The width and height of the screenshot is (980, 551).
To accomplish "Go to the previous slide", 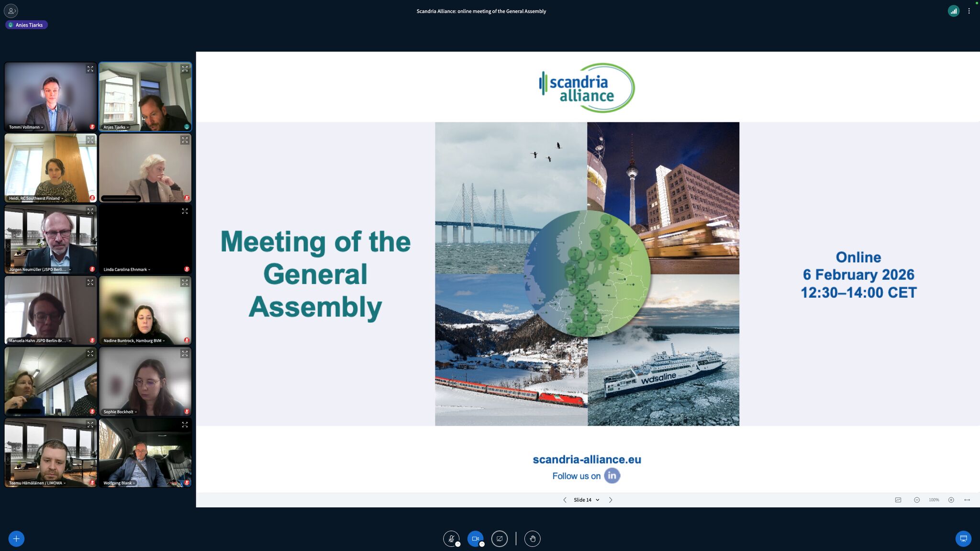I will tap(565, 500).
